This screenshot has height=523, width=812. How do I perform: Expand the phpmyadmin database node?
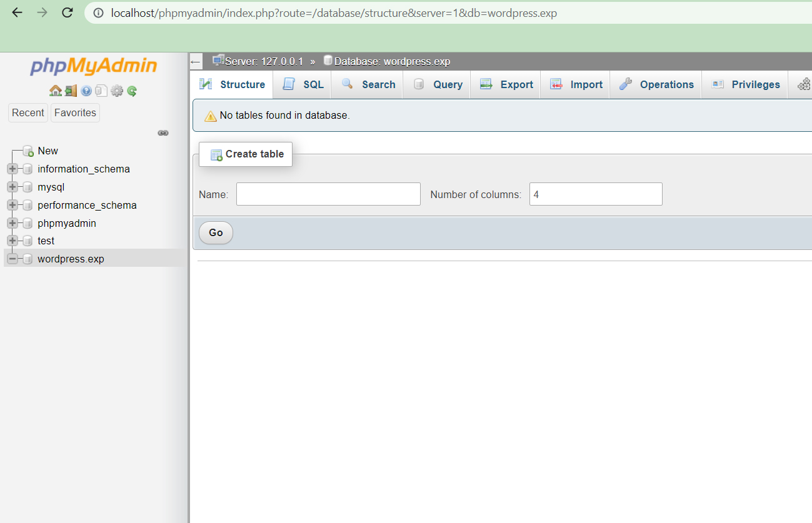point(13,223)
